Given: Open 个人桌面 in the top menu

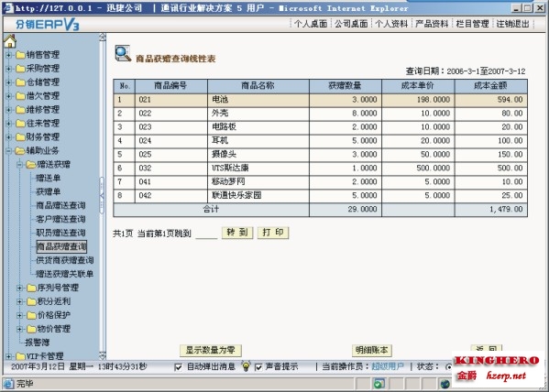Looking at the screenshot, I should click(311, 24).
